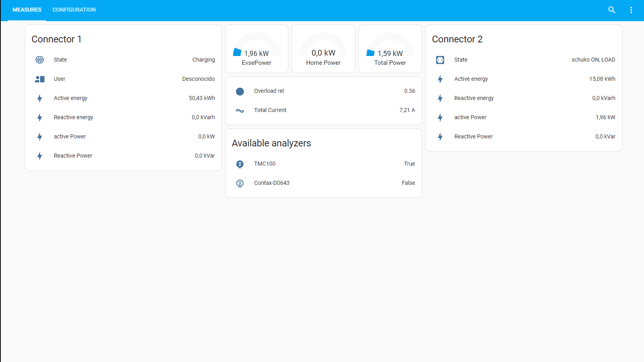
Task: Select the True value for TMC100
Action: click(409, 164)
